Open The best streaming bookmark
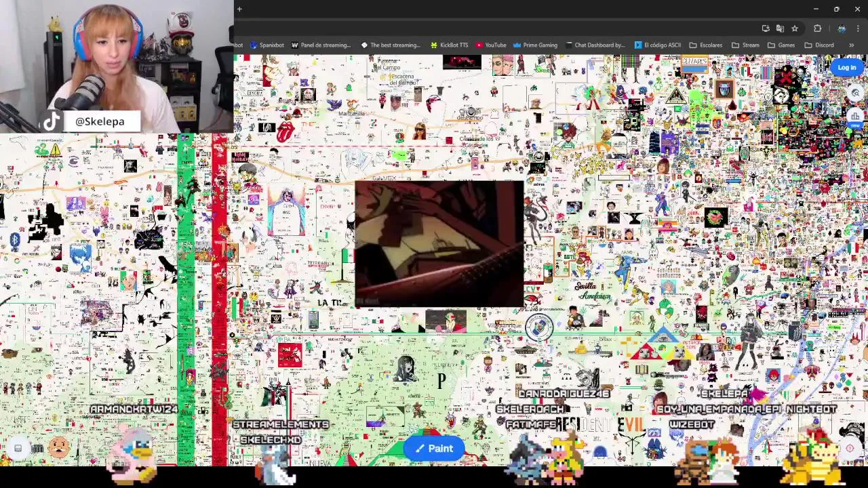This screenshot has width=868, height=488. point(391,45)
